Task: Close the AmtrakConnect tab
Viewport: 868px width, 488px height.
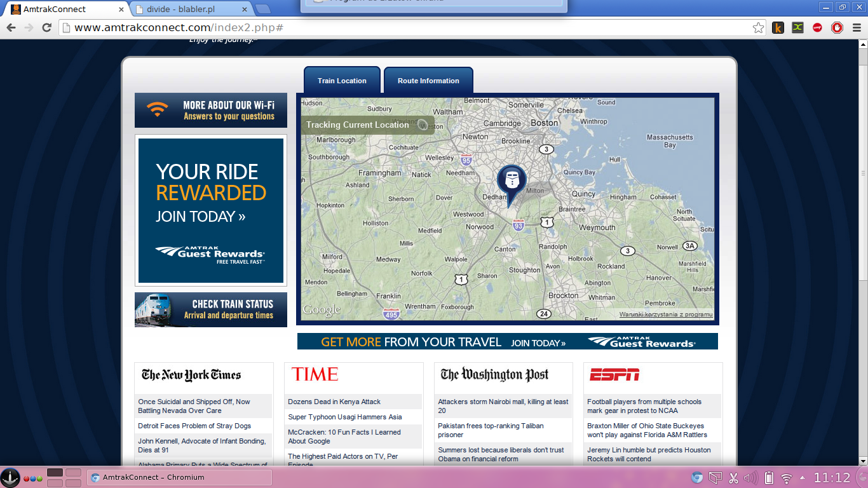Action: 121,10
